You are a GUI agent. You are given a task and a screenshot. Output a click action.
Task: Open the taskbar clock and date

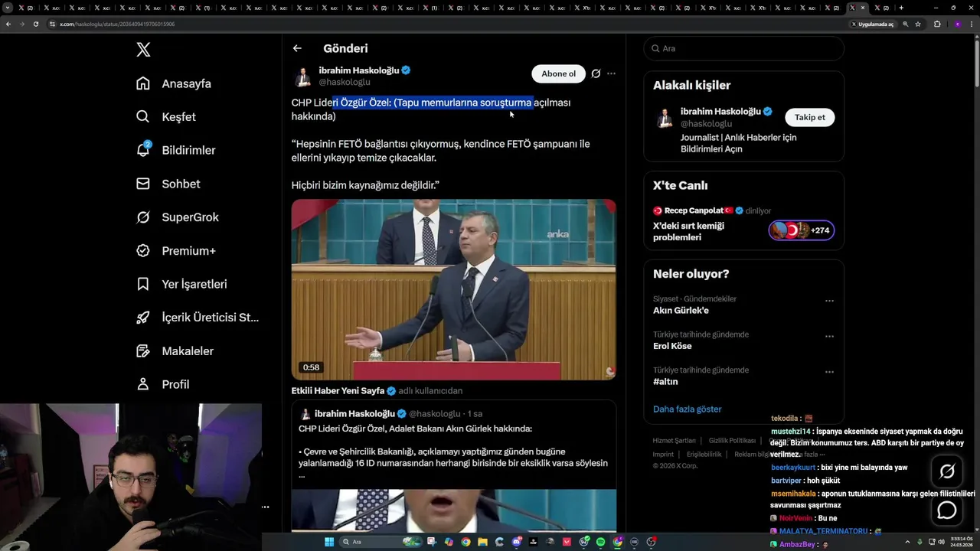pyautogui.click(x=960, y=542)
